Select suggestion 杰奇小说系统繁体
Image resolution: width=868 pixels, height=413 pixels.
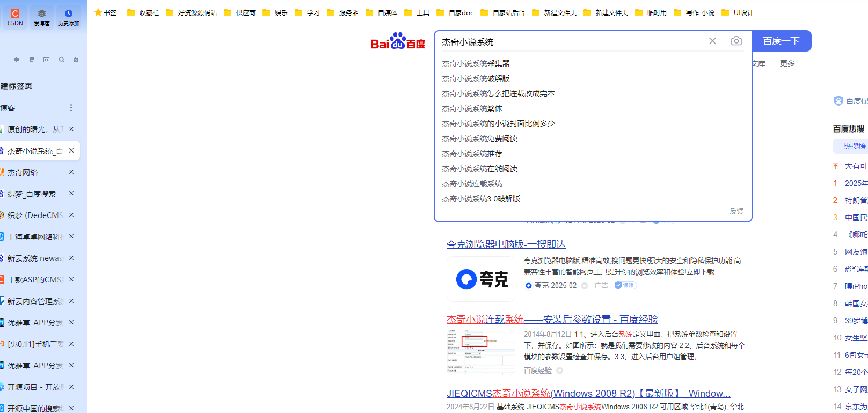472,108
